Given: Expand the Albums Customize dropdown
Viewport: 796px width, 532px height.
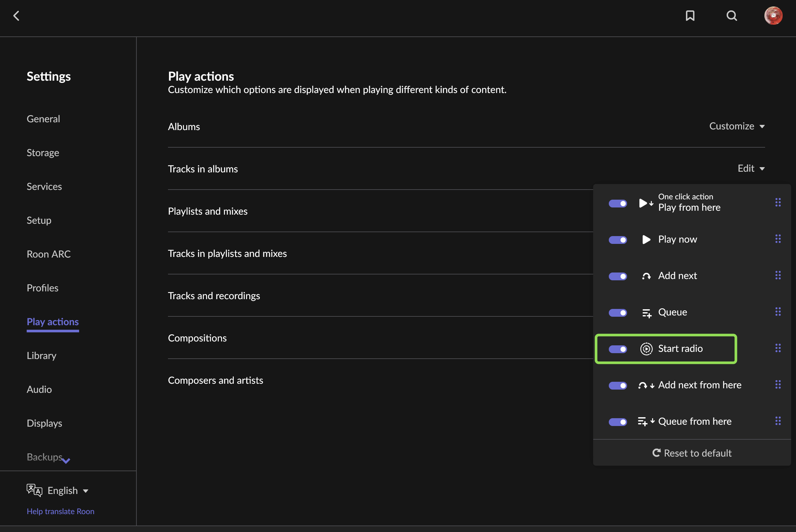Looking at the screenshot, I should click(x=736, y=126).
